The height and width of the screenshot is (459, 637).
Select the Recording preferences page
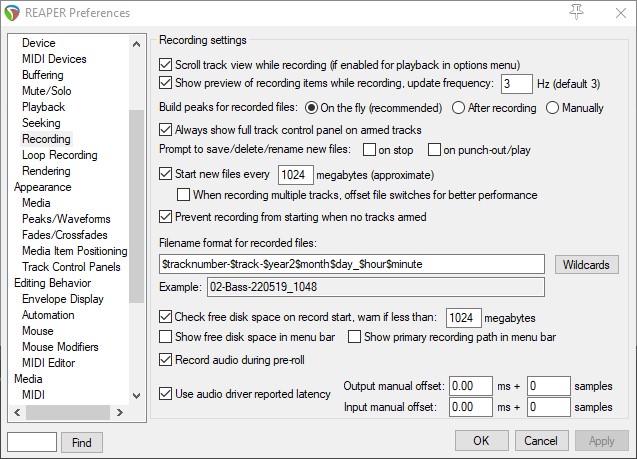point(46,139)
